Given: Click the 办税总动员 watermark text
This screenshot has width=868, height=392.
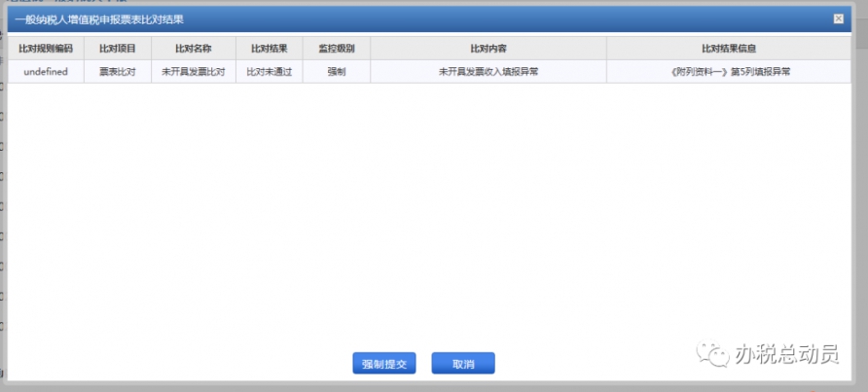Looking at the screenshot, I should (787, 354).
